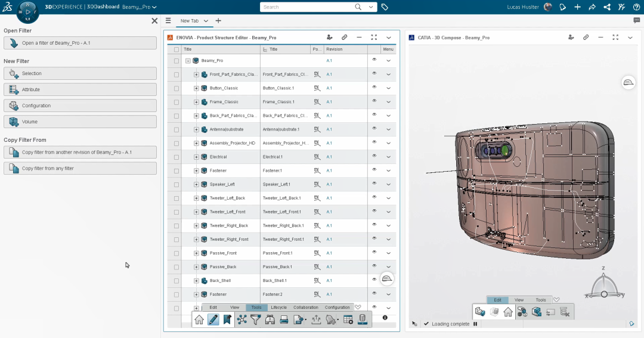
Task: Click the upload arrow icon in ENOVIA toolbar
Action: click(316, 320)
